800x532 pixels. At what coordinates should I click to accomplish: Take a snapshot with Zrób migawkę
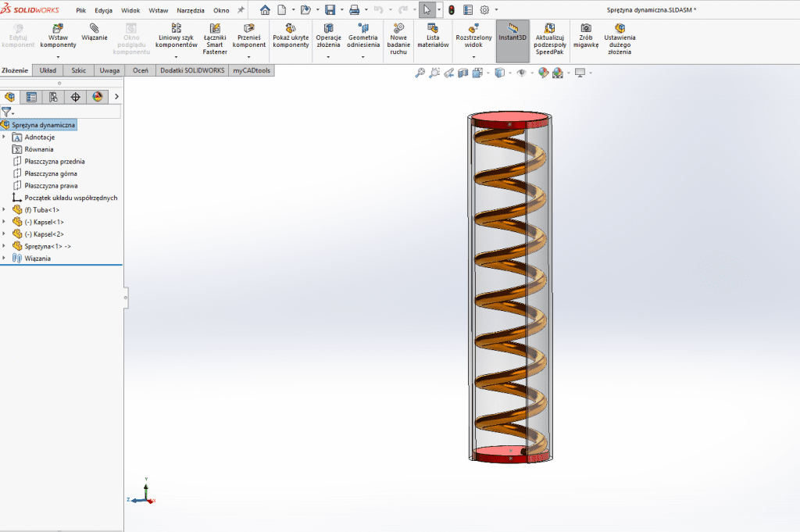pos(585,28)
